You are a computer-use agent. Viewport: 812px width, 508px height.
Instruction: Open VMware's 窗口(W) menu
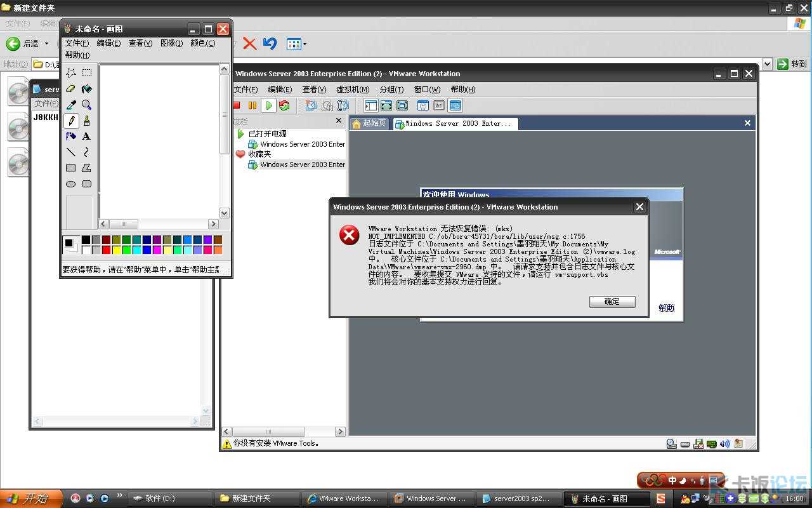[427, 90]
